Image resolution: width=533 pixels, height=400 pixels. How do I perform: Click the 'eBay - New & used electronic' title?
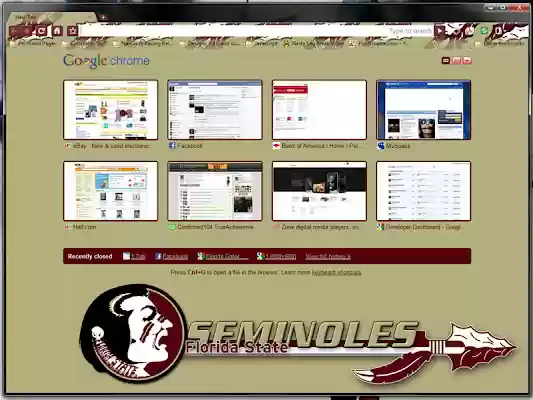pos(111,146)
